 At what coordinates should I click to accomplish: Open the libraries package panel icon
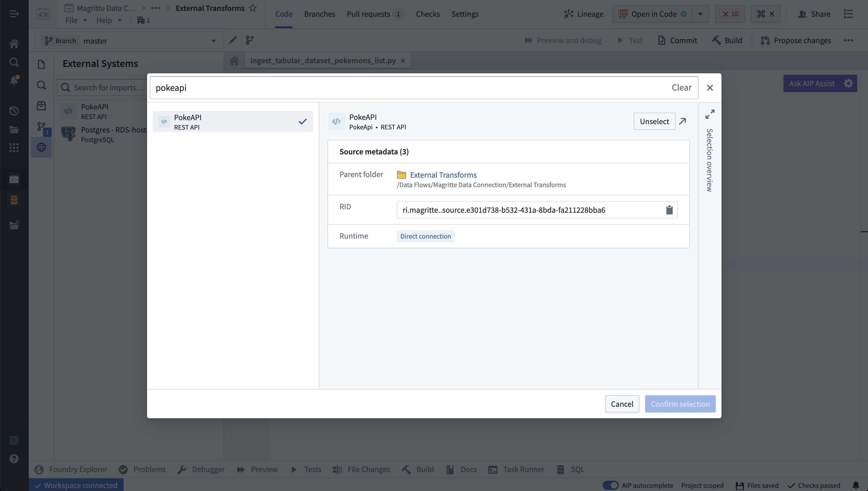click(41, 106)
